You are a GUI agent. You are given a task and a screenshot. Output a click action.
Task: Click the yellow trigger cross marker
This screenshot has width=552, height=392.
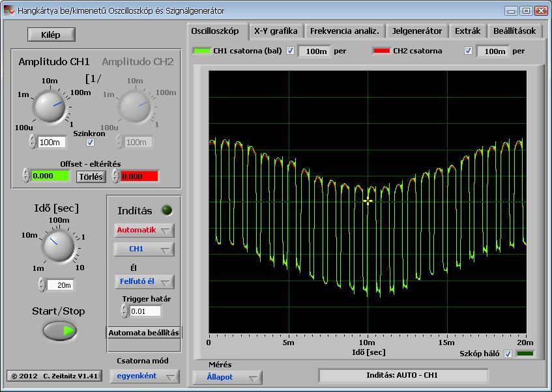pyautogui.click(x=368, y=202)
